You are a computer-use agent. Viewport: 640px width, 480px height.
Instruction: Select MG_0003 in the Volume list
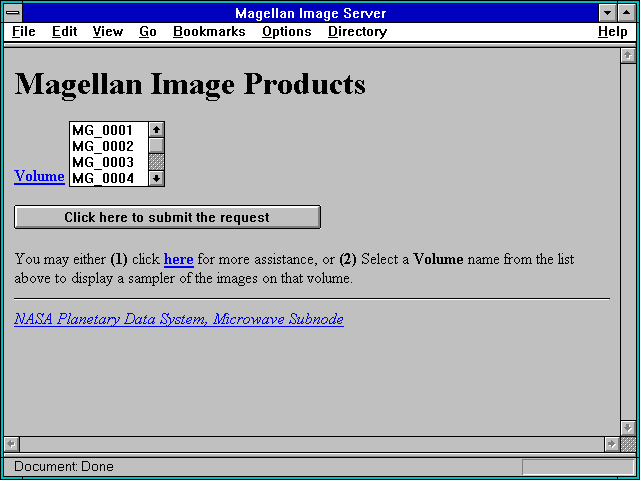[109, 162]
